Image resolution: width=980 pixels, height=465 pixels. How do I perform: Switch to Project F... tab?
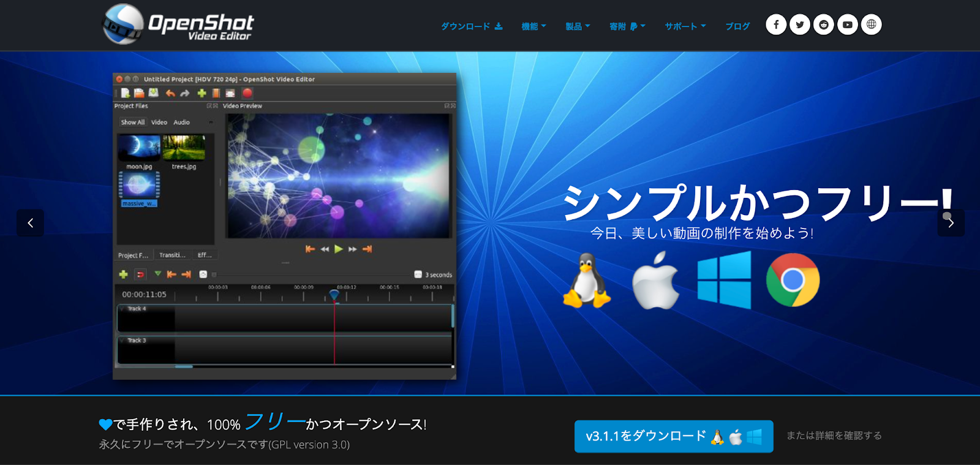(133, 255)
